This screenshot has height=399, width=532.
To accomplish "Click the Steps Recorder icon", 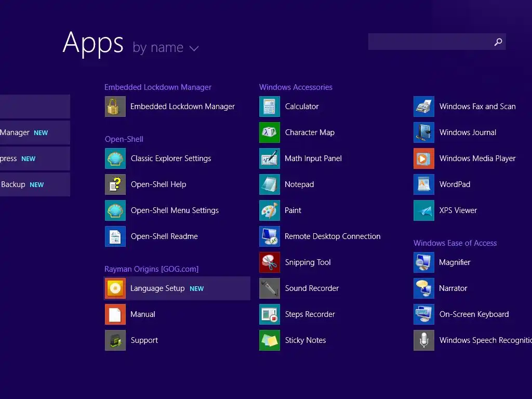I will [270, 314].
